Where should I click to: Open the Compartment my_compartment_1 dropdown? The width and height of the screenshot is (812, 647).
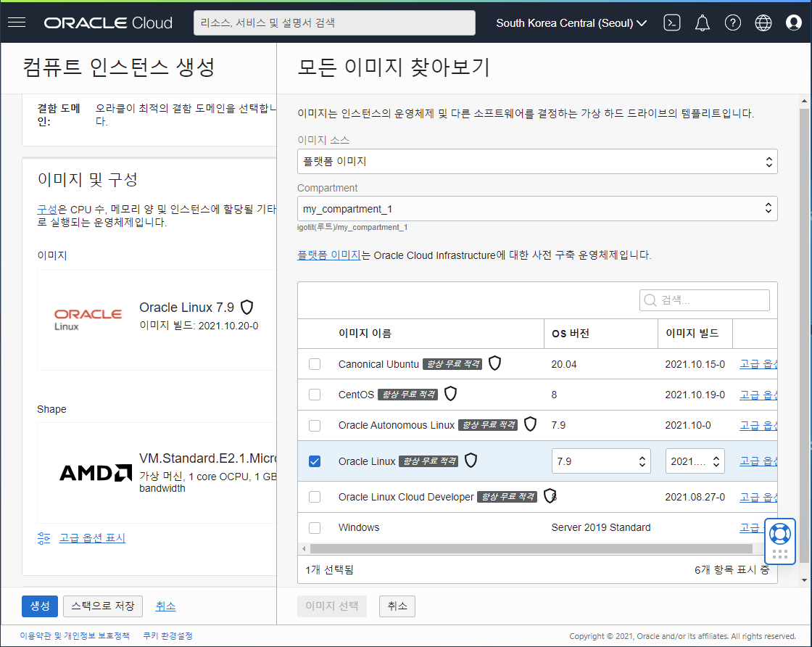click(537, 208)
